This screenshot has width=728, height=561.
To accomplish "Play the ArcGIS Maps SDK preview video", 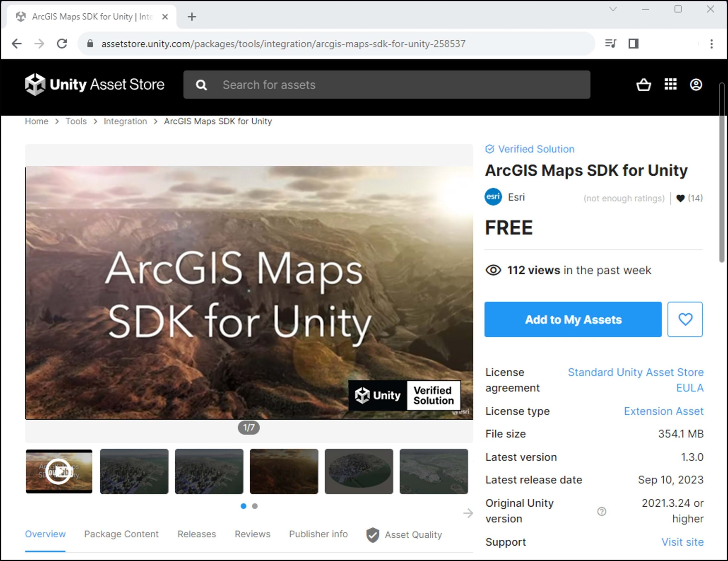I will 58,471.
